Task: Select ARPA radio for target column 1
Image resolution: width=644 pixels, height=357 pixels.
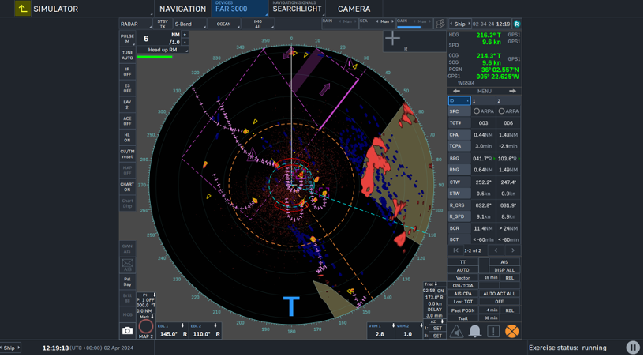Action: 477,111
